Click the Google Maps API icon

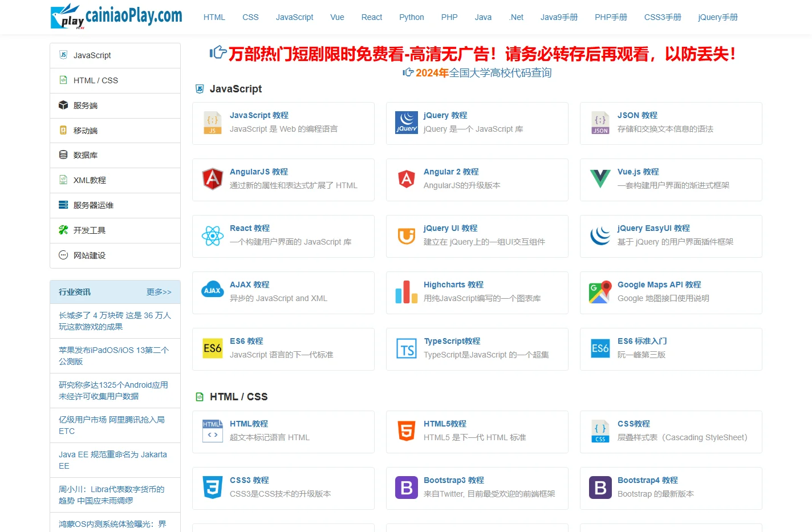point(600,292)
